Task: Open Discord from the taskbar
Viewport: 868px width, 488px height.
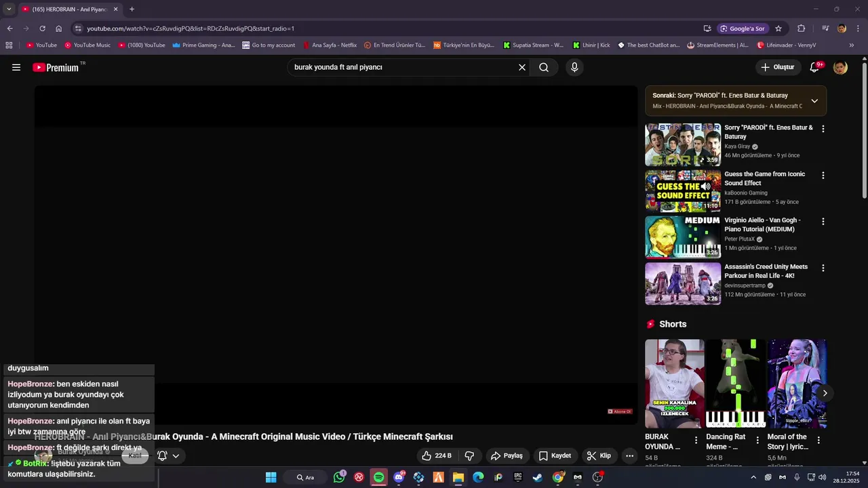Action: 399,477
